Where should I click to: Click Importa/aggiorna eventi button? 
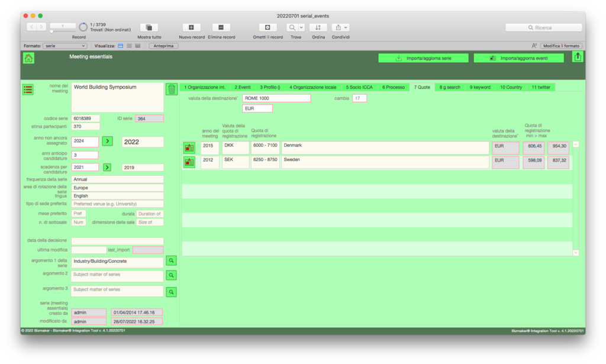coord(518,58)
